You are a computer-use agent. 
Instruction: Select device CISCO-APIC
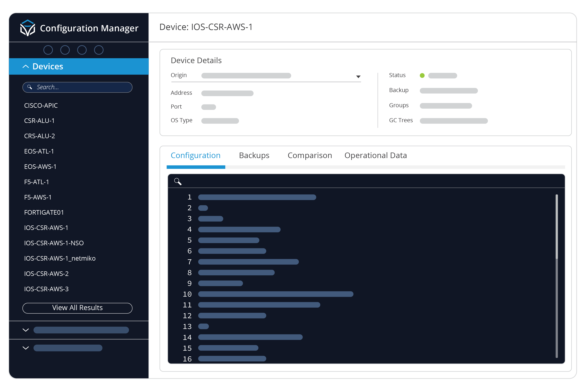41,106
